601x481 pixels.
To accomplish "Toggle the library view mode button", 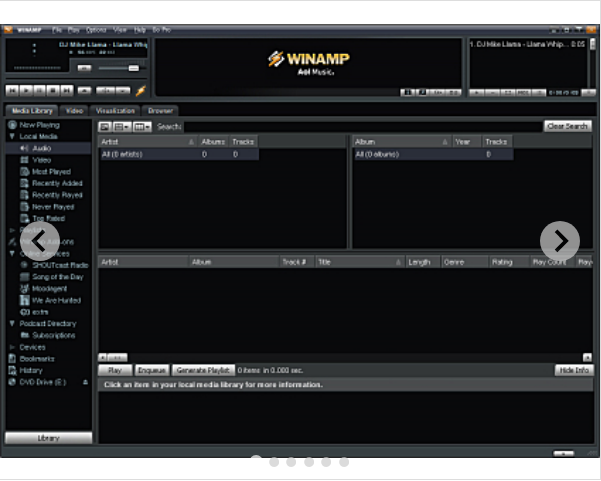I will (105, 126).
